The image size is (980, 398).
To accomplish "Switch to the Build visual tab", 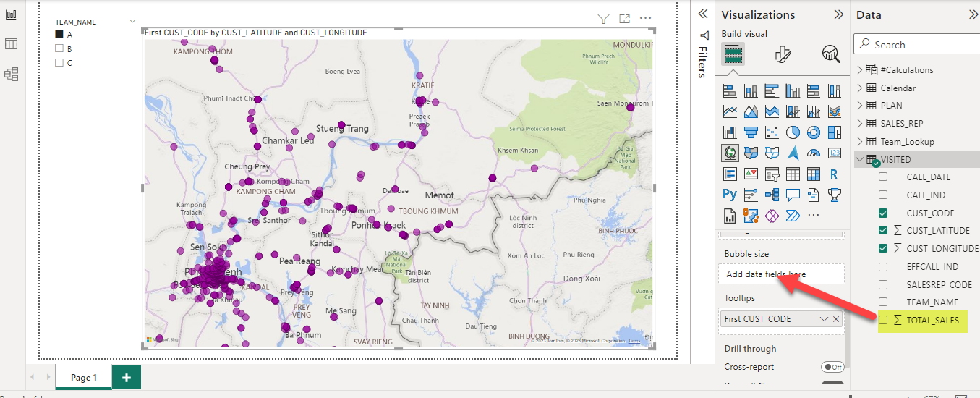I will [x=733, y=54].
